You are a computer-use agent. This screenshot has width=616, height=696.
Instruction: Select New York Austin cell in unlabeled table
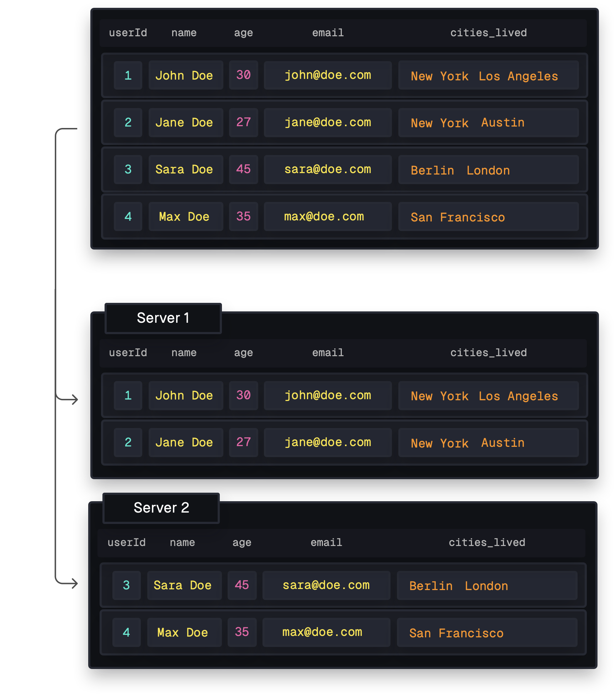pos(488,123)
